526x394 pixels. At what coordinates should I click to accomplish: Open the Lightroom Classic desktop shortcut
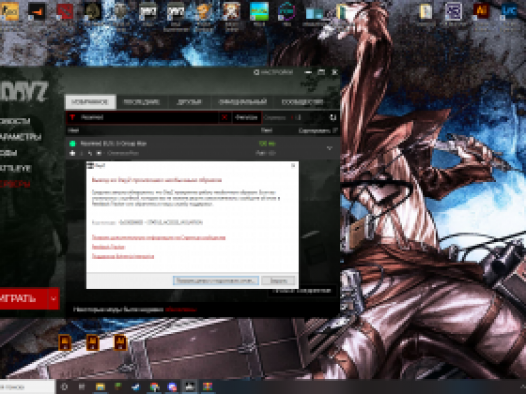[x=509, y=11]
